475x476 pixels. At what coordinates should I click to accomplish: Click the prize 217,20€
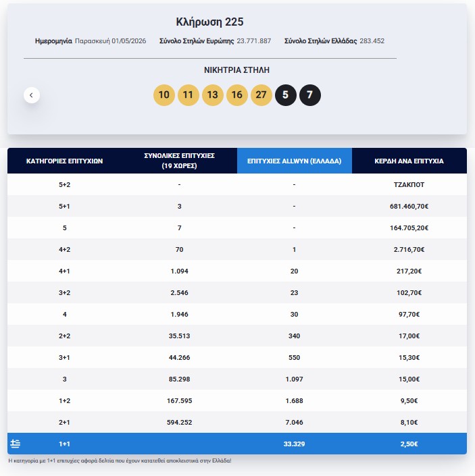pos(409,271)
